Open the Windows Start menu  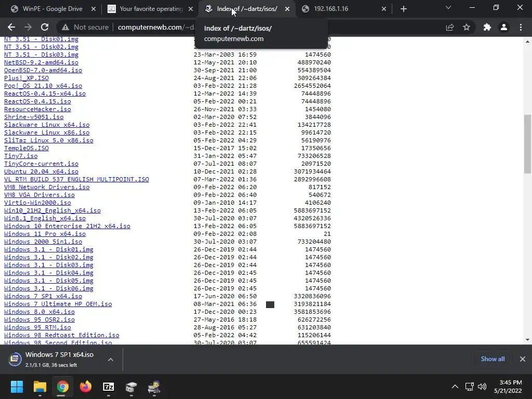[17, 387]
